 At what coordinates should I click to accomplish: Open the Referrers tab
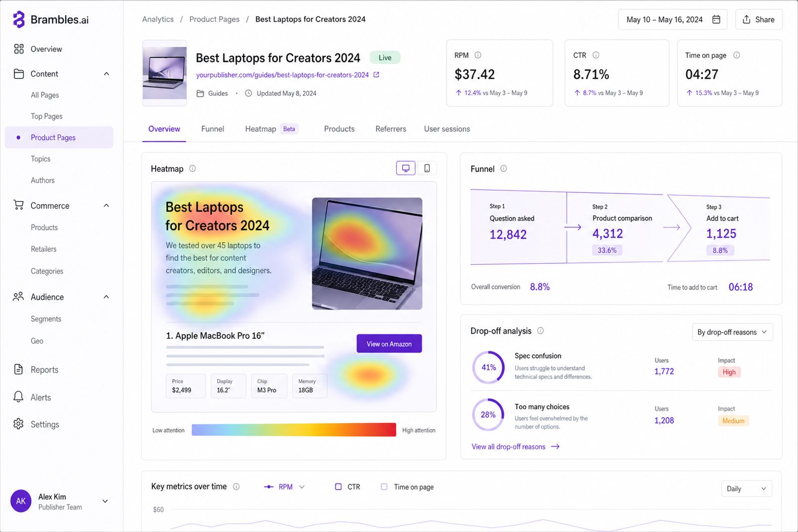point(391,129)
